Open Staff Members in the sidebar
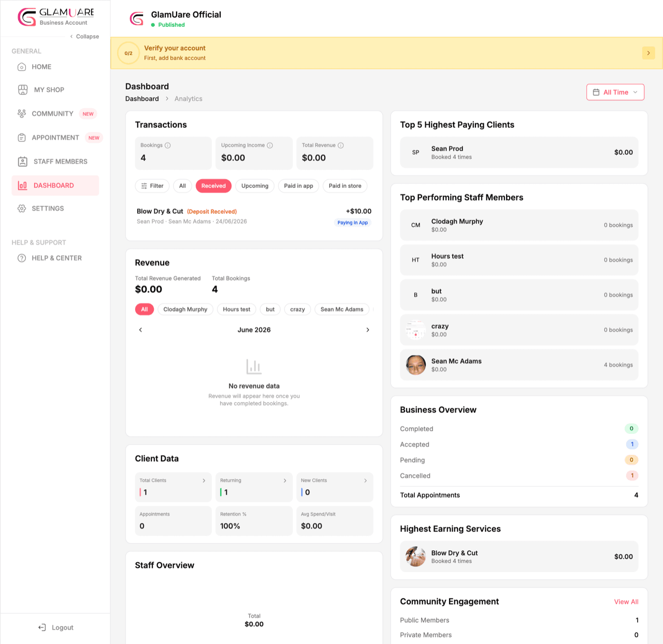The width and height of the screenshot is (663, 644). [55, 162]
